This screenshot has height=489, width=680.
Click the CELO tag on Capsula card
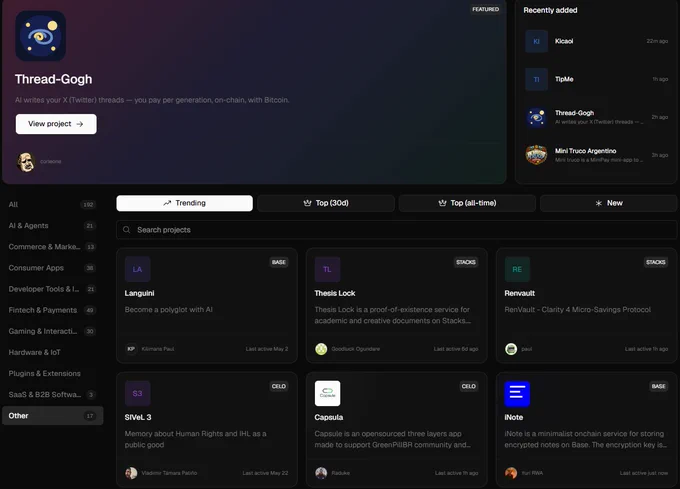point(468,386)
